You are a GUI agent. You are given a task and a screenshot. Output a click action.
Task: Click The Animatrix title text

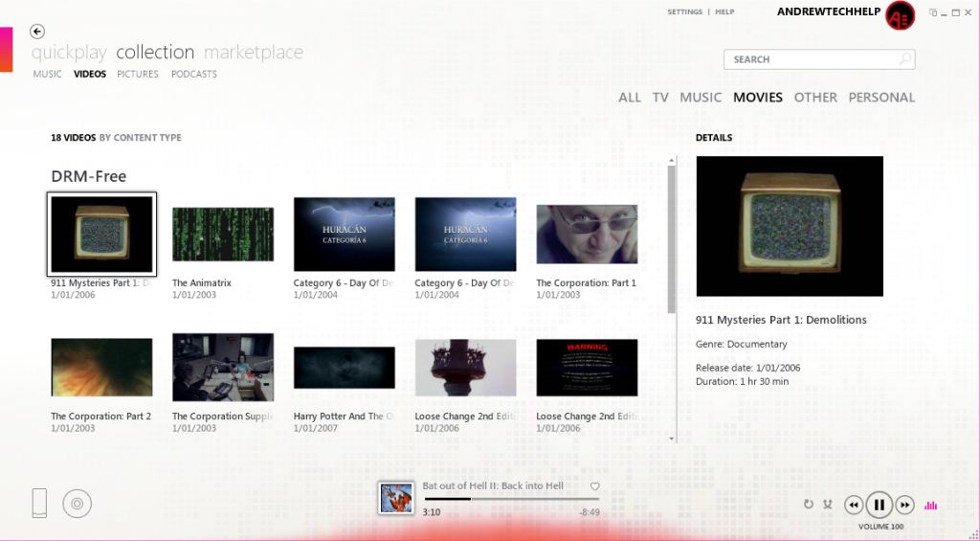click(x=202, y=282)
